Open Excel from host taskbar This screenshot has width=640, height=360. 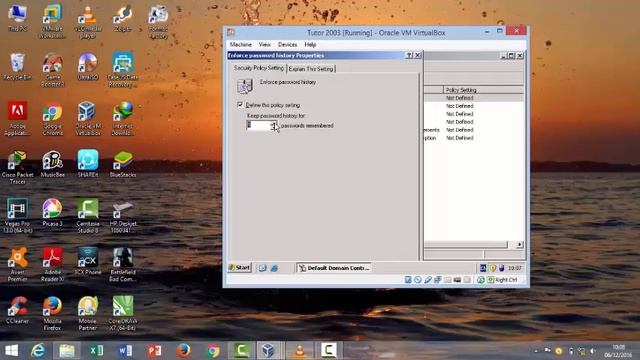tap(96, 351)
